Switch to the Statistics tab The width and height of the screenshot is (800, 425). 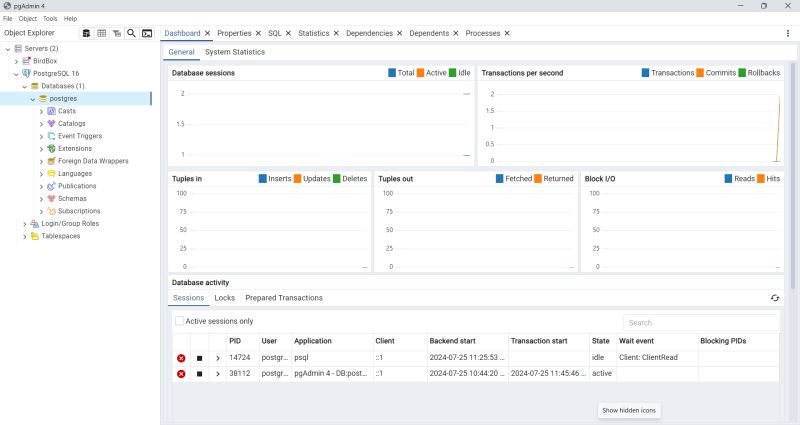(313, 33)
